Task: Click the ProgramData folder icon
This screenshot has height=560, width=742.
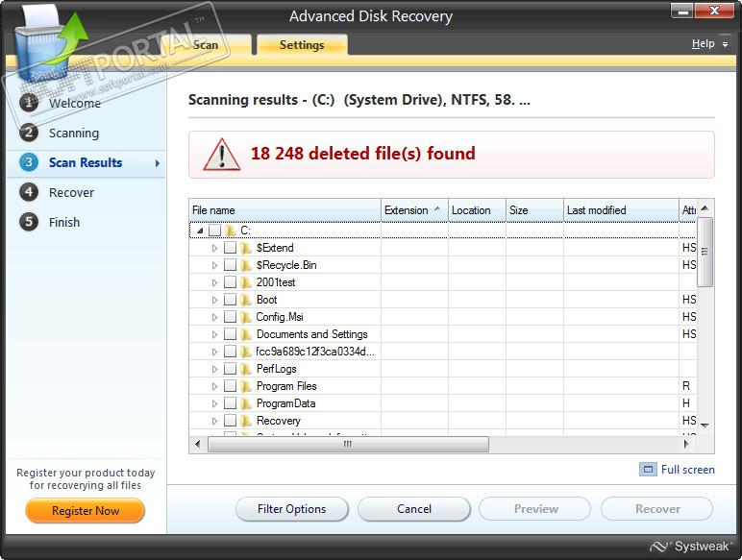Action: pyautogui.click(x=245, y=403)
